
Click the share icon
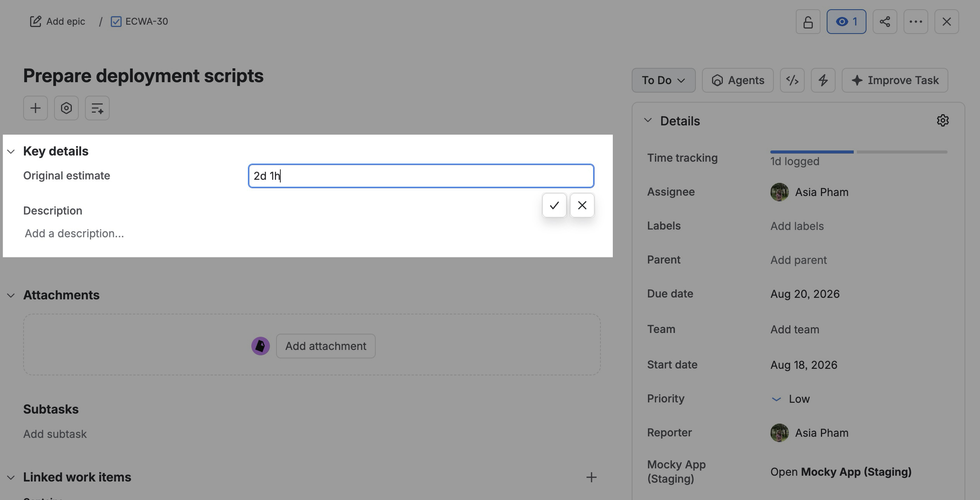(885, 22)
